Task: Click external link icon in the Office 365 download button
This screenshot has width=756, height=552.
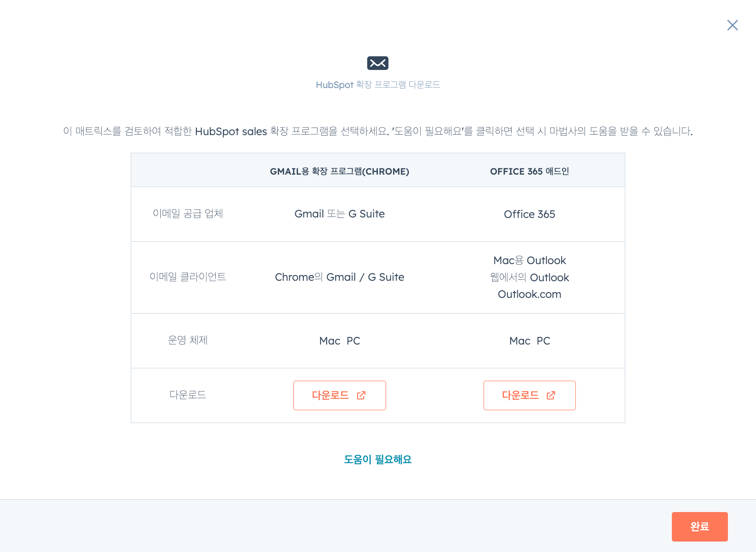Action: click(x=551, y=395)
